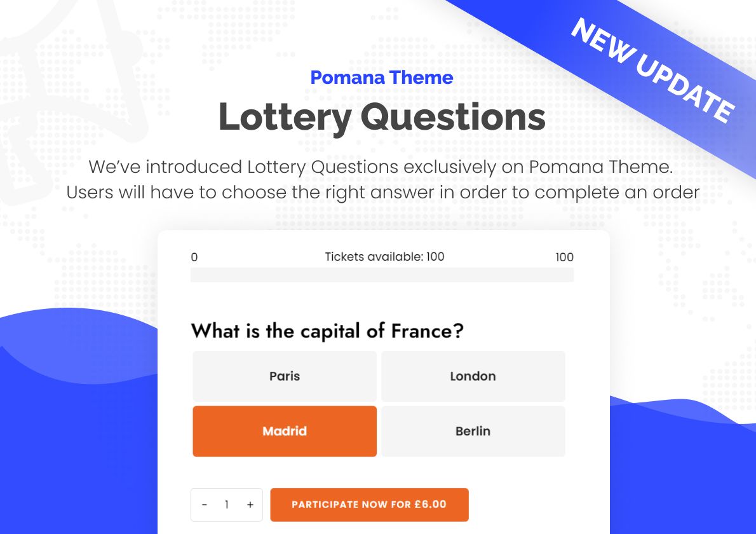
Task: Click the 'Users will have to choose' sentence
Action: pyautogui.click(x=382, y=191)
